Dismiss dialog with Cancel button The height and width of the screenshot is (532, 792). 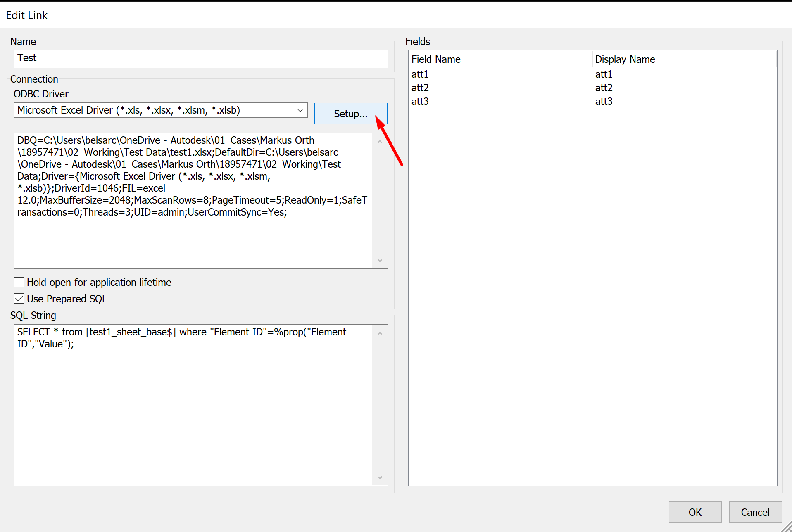(755, 512)
